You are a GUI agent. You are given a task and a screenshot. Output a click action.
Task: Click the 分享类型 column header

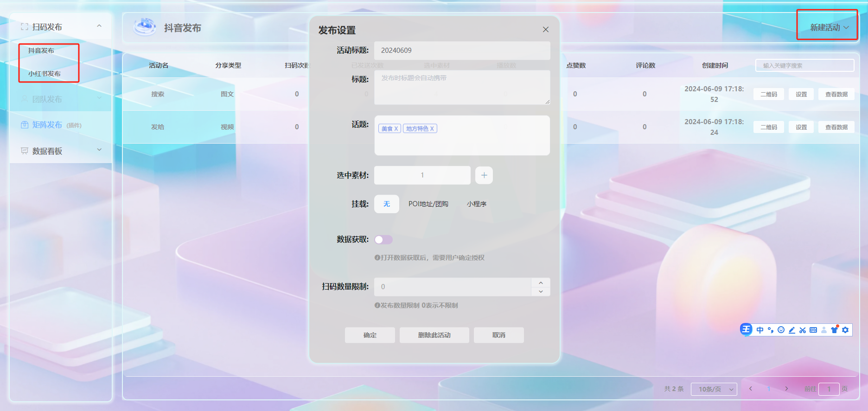228,65
